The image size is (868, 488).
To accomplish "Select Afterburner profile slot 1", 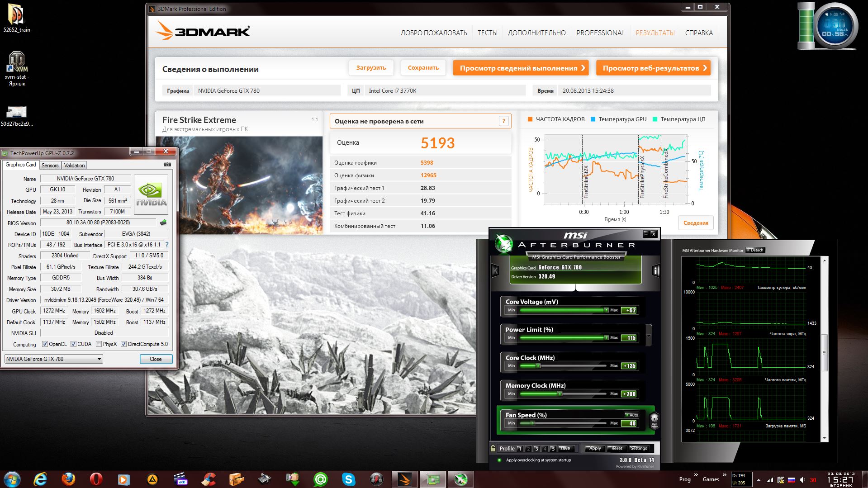I will pos(520,449).
